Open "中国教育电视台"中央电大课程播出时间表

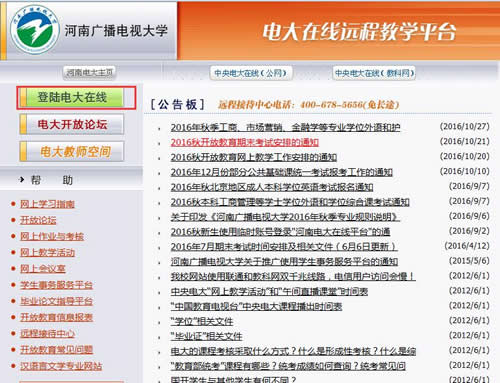[x=256, y=306]
